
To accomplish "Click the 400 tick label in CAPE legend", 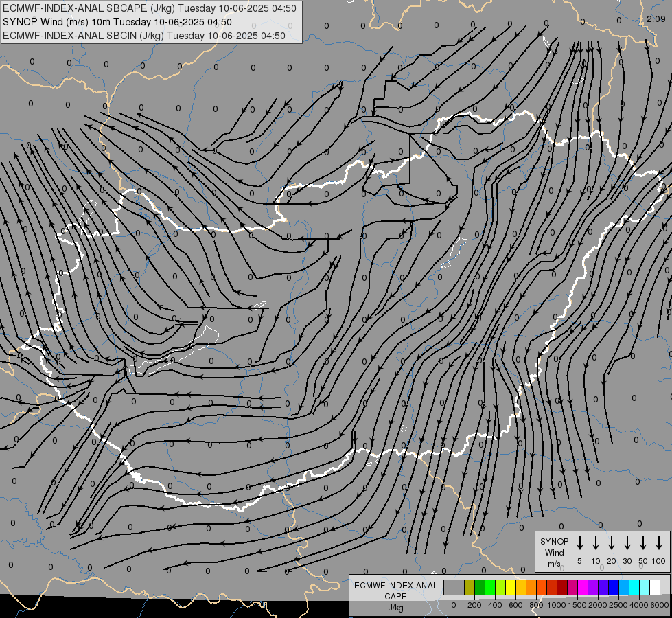I will tap(495, 605).
